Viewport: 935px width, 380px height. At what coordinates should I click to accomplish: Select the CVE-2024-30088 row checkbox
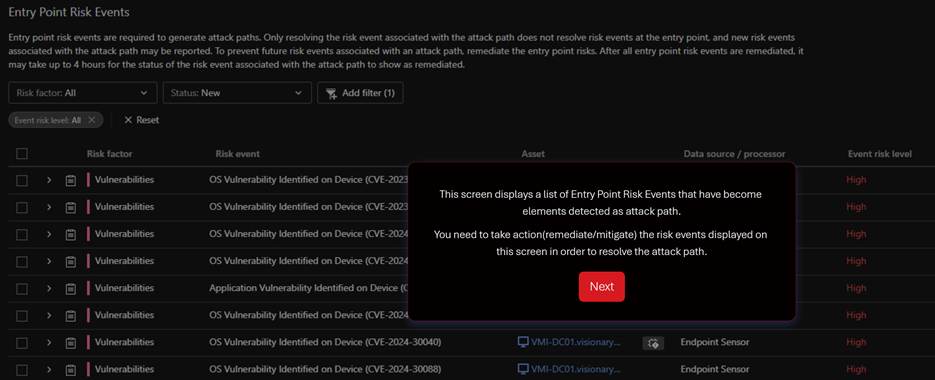click(22, 369)
